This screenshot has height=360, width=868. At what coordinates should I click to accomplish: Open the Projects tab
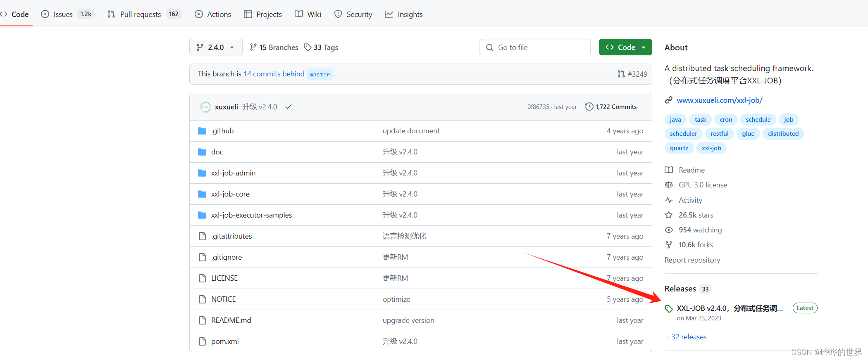263,14
